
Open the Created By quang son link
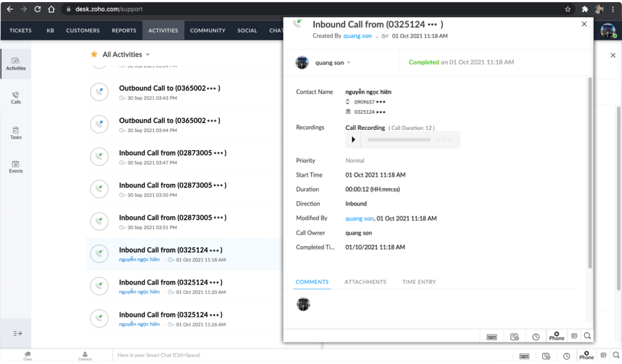pyautogui.click(x=357, y=36)
